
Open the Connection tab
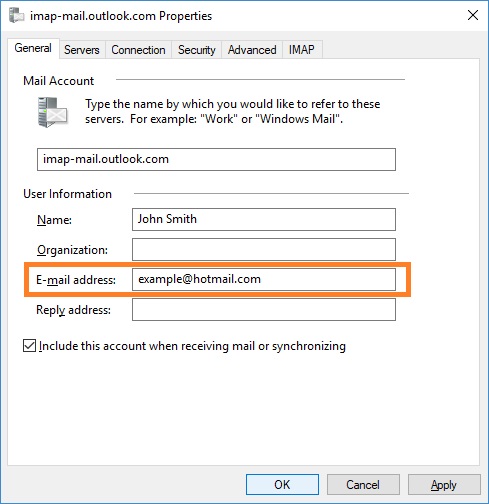138,50
